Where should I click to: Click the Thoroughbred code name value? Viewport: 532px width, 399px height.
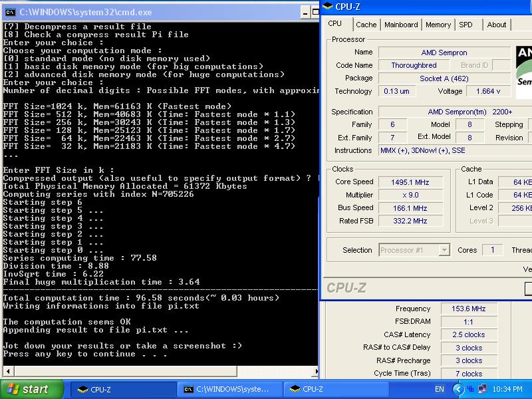tap(414, 65)
